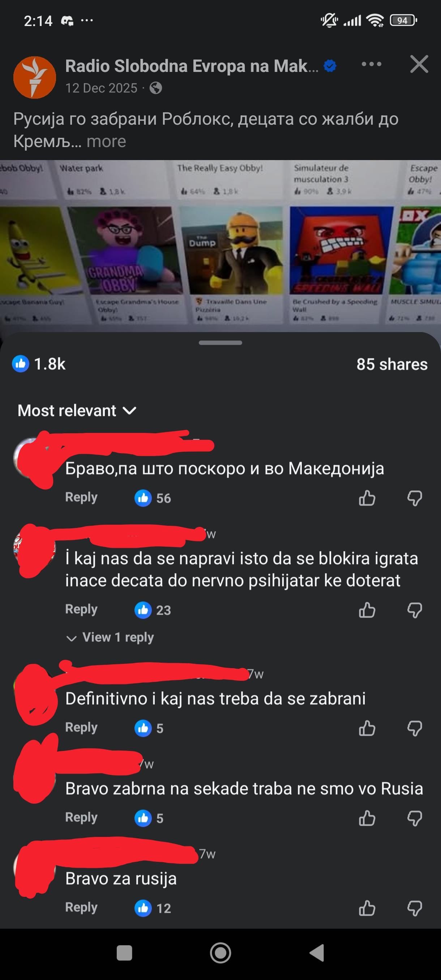The width and height of the screenshot is (441, 980).
Task: View the 85 shares list
Action: click(x=392, y=364)
